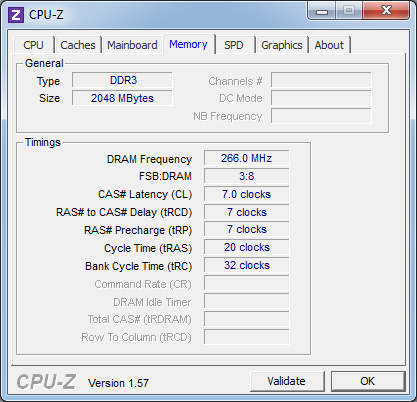Viewport: 417px width, 402px height.
Task: Click the FSB:DRAM ratio field
Action: pyautogui.click(x=246, y=176)
